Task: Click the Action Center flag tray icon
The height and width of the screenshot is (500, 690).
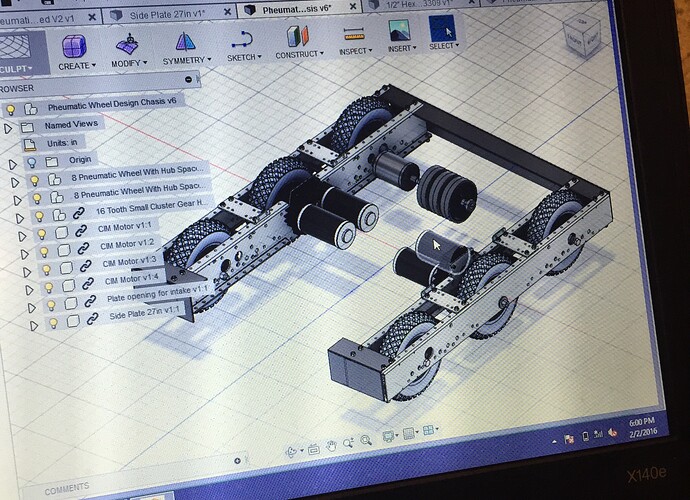Action: coord(569,439)
